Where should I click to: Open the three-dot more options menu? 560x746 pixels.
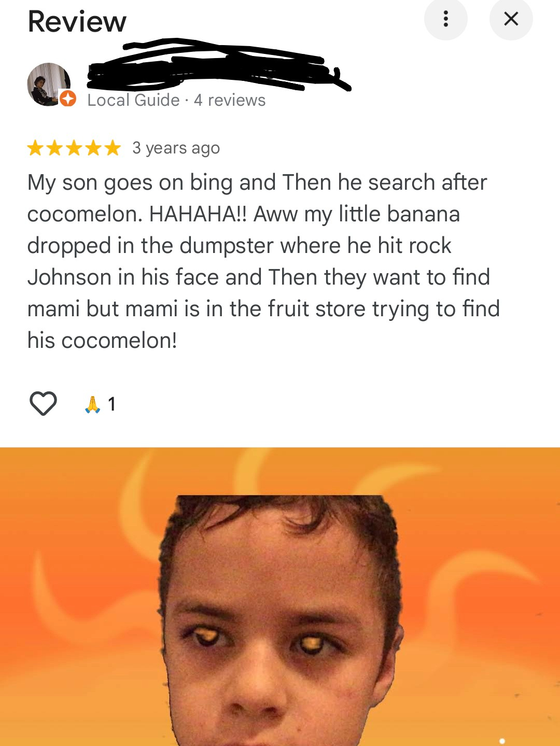(x=445, y=19)
